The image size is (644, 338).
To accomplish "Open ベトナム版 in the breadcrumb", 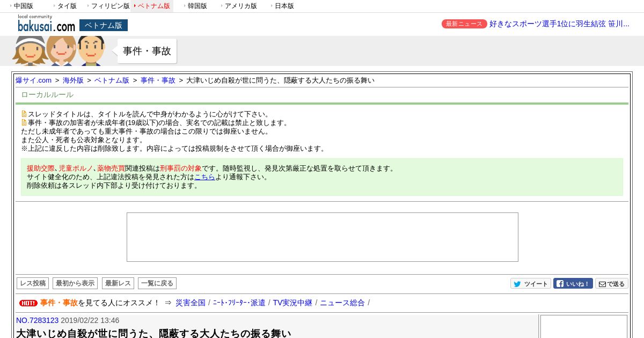I will tap(112, 80).
